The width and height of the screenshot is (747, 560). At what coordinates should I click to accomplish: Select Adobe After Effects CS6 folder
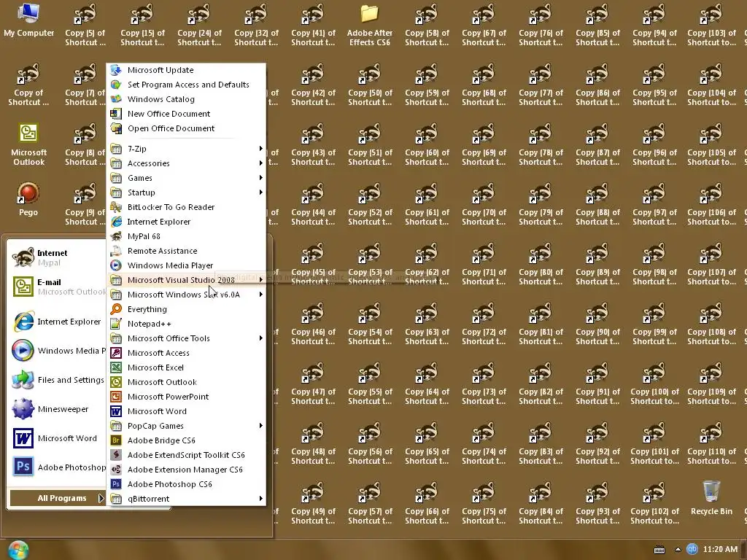(x=370, y=26)
